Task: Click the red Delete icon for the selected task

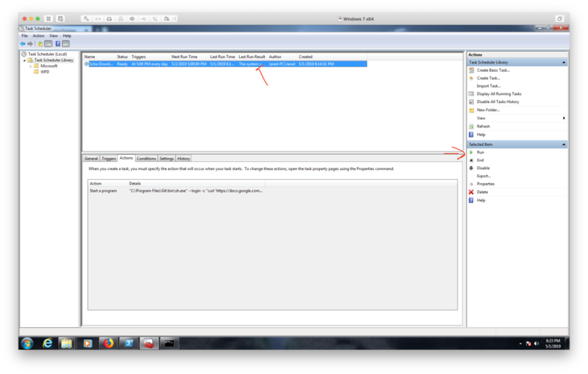Action: coord(471,192)
